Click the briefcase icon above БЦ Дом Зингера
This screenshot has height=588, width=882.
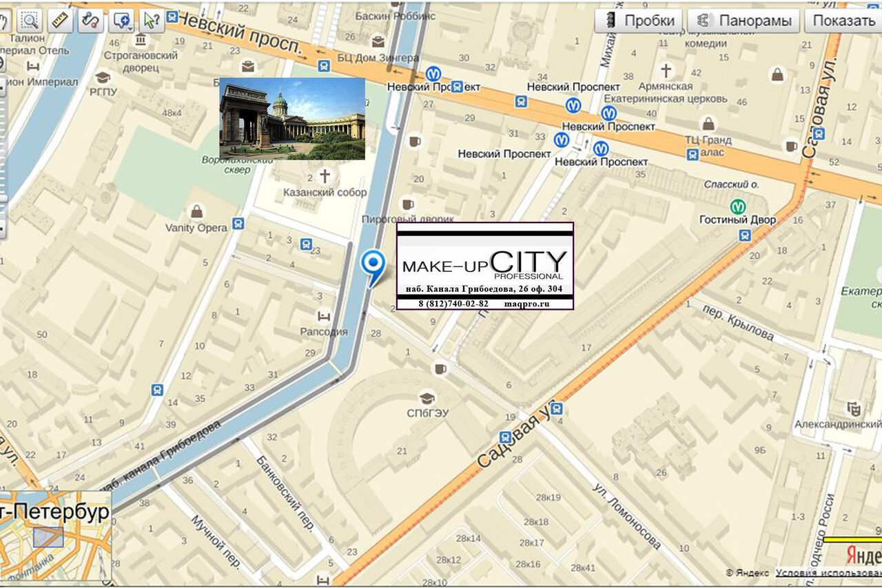pos(378,41)
